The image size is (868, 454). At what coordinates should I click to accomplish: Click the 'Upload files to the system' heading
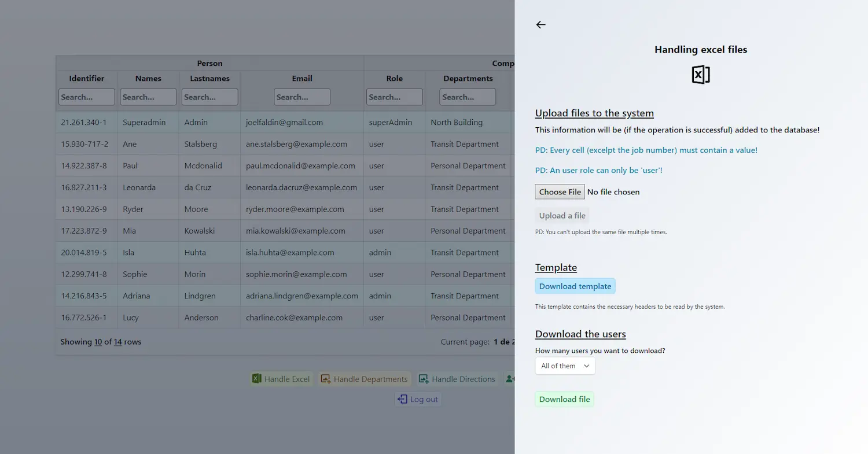(x=594, y=113)
